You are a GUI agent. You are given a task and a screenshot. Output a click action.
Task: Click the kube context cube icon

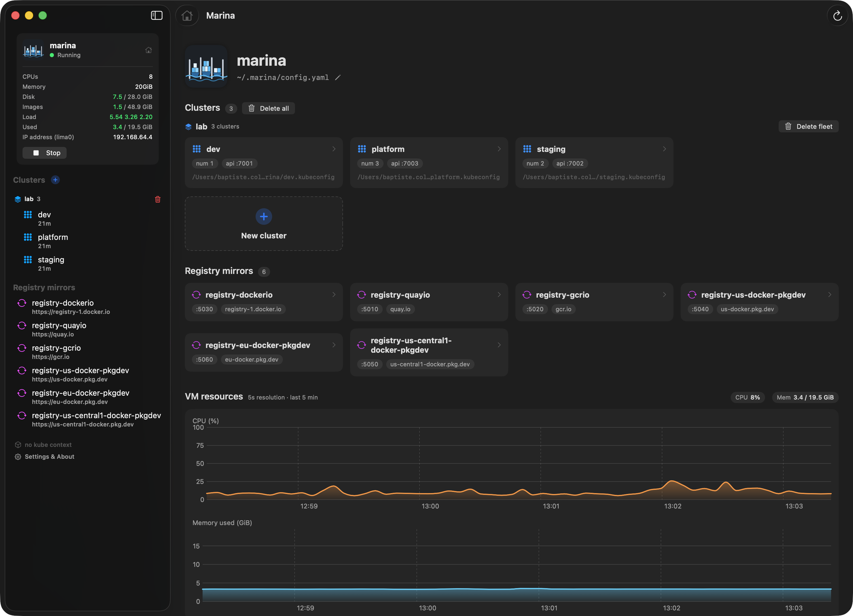click(x=18, y=445)
